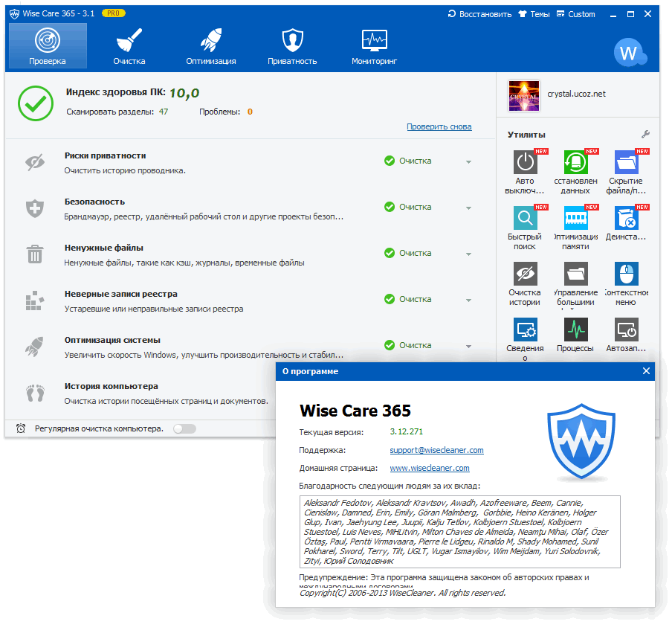Open the Мониторинг tab

pos(374,45)
